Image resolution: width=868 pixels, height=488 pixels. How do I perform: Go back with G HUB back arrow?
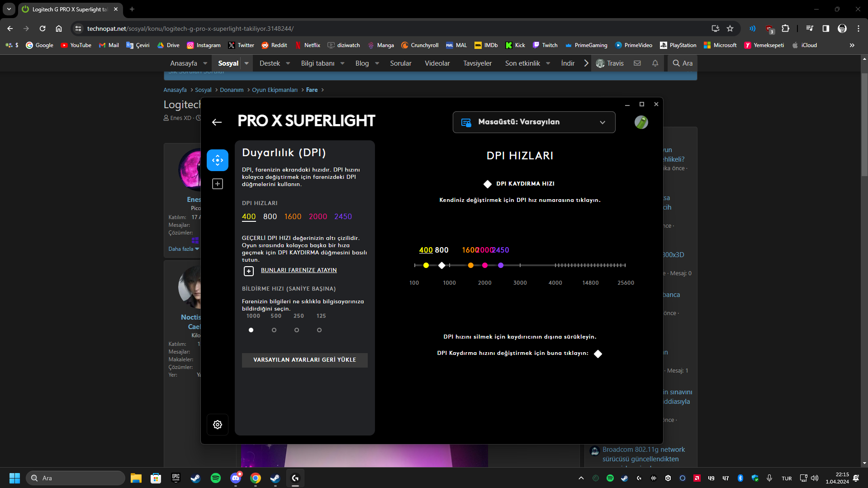point(217,122)
